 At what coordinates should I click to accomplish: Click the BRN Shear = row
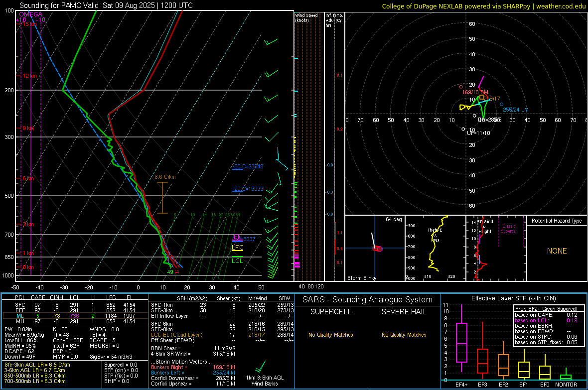[193, 348]
